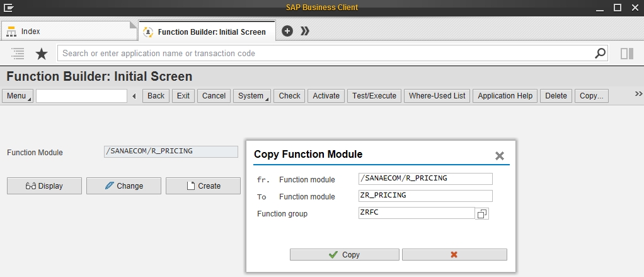
Task: Expand the System dropdown menu
Action: 252,96
